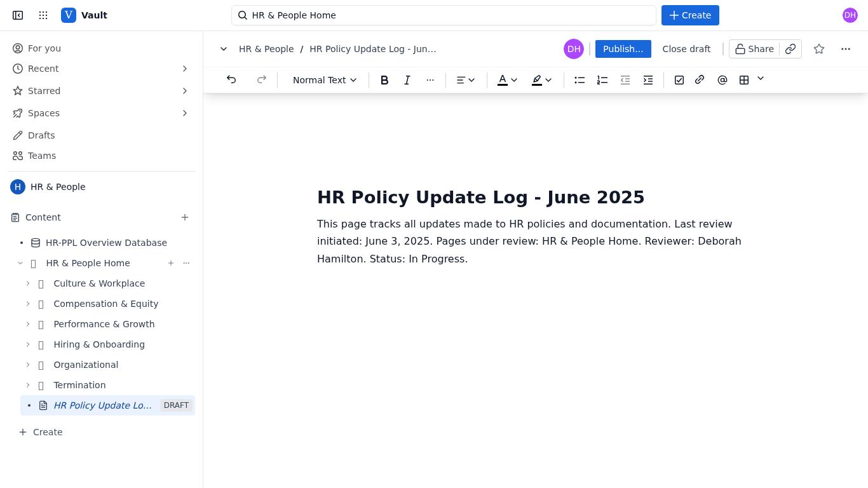The height and width of the screenshot is (488, 868).
Task: Copy the page link
Action: pyautogui.click(x=790, y=49)
